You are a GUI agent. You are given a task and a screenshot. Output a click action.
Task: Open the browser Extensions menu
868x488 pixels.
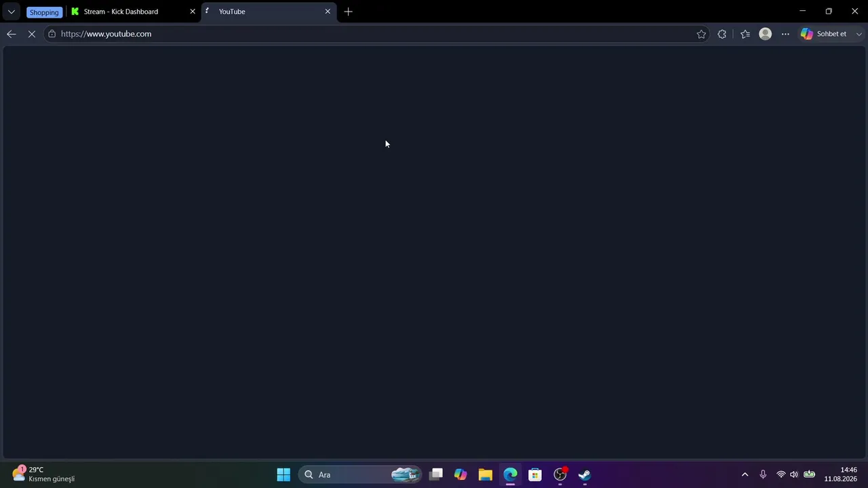tap(722, 34)
